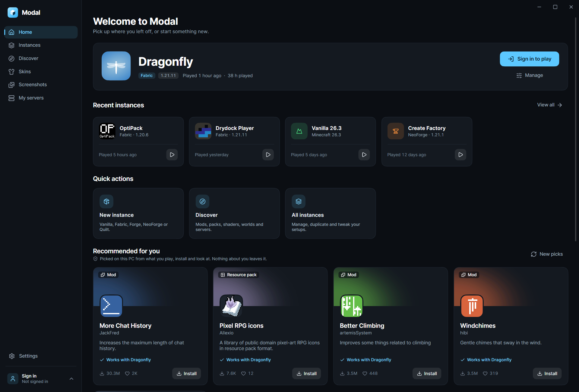Launch the Create Factory instance
The width and height of the screenshot is (579, 392).
point(460,155)
